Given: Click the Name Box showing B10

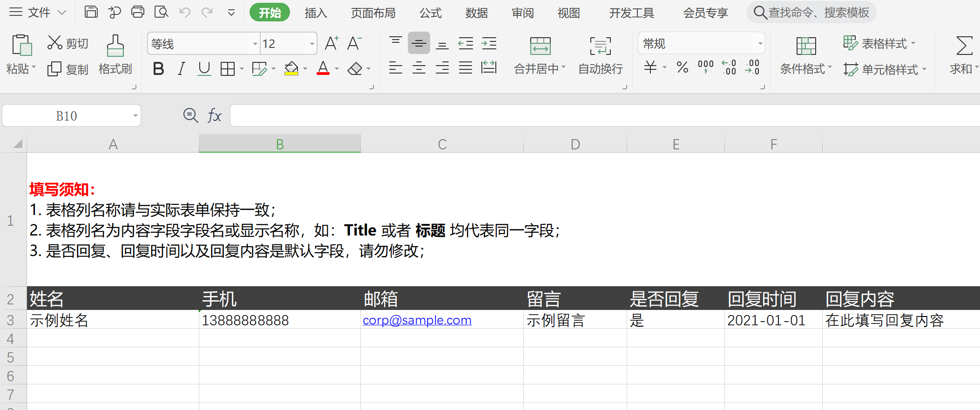Looking at the screenshot, I should pyautogui.click(x=67, y=116).
